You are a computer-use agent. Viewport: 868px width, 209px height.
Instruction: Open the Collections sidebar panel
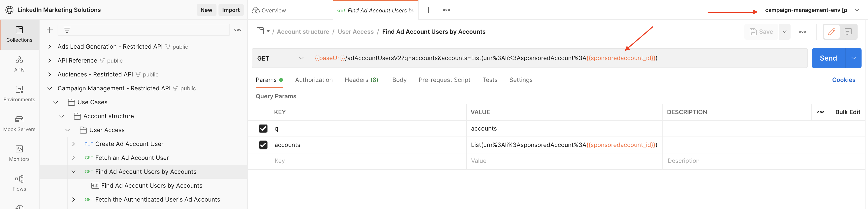(19, 35)
